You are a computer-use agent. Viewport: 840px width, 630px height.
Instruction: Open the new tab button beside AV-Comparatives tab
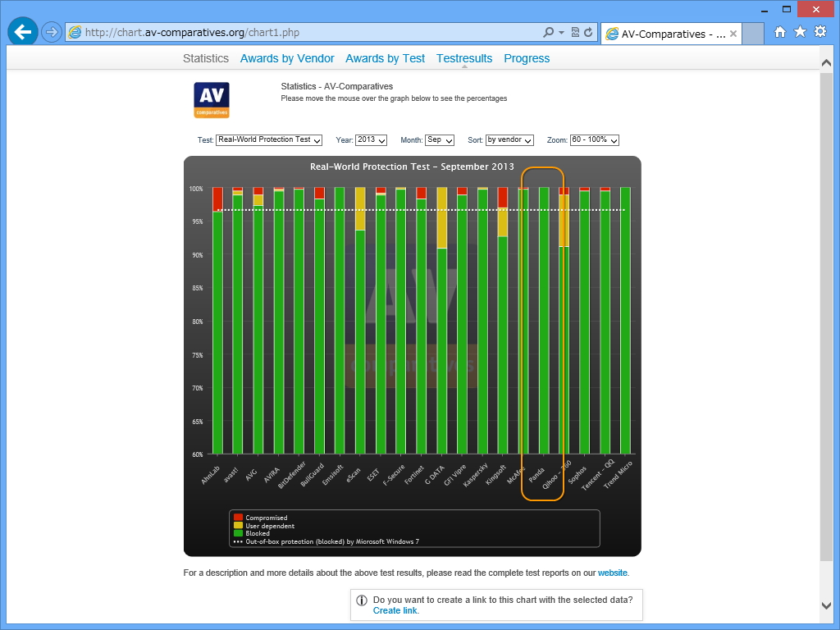pyautogui.click(x=753, y=33)
